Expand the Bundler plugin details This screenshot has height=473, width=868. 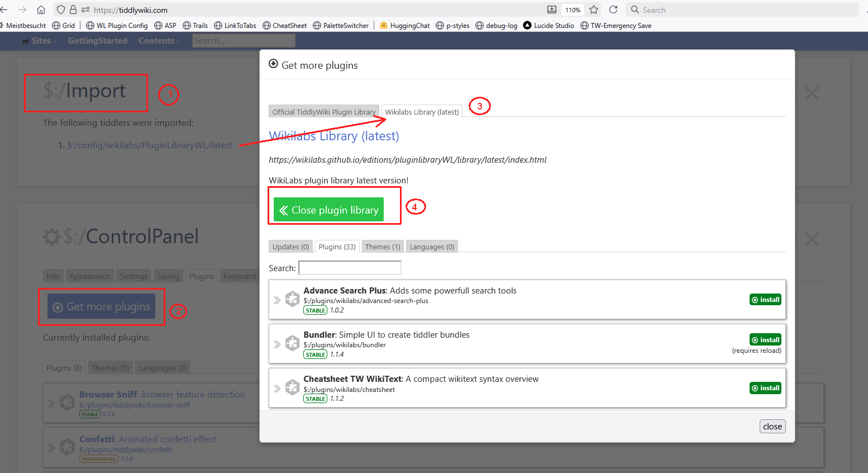tap(277, 344)
